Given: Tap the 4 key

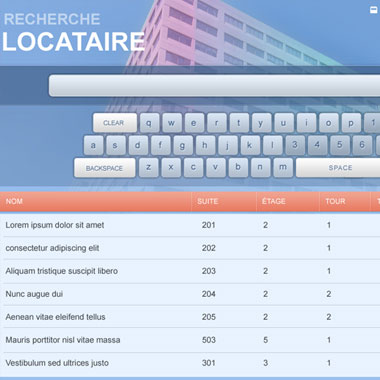Looking at the screenshot, I should 317,145.
